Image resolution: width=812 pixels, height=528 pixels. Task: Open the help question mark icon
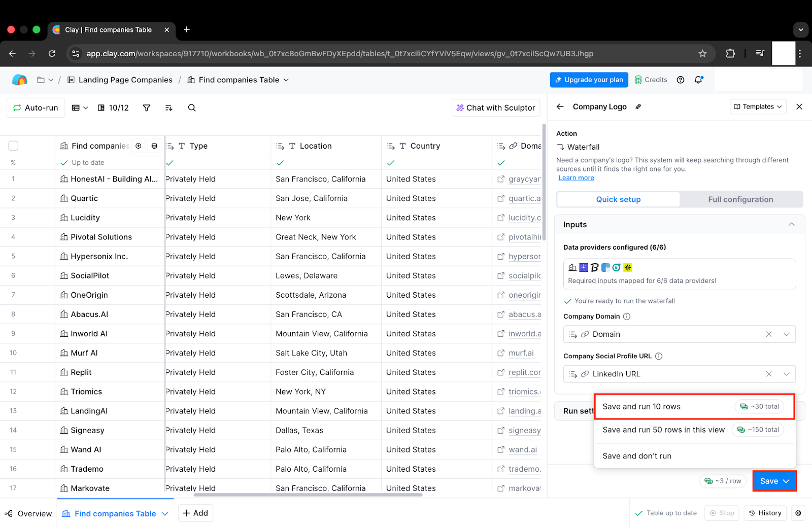[x=681, y=80]
